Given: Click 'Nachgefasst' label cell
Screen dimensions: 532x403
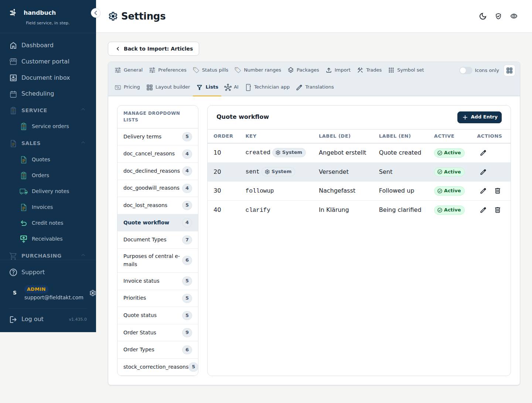Looking at the screenshot, I should [x=337, y=191].
